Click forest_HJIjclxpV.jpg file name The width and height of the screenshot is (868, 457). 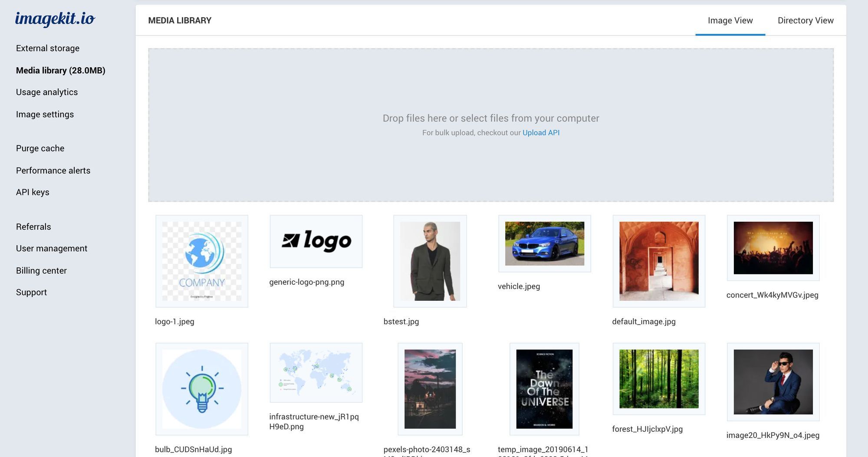pyautogui.click(x=648, y=429)
